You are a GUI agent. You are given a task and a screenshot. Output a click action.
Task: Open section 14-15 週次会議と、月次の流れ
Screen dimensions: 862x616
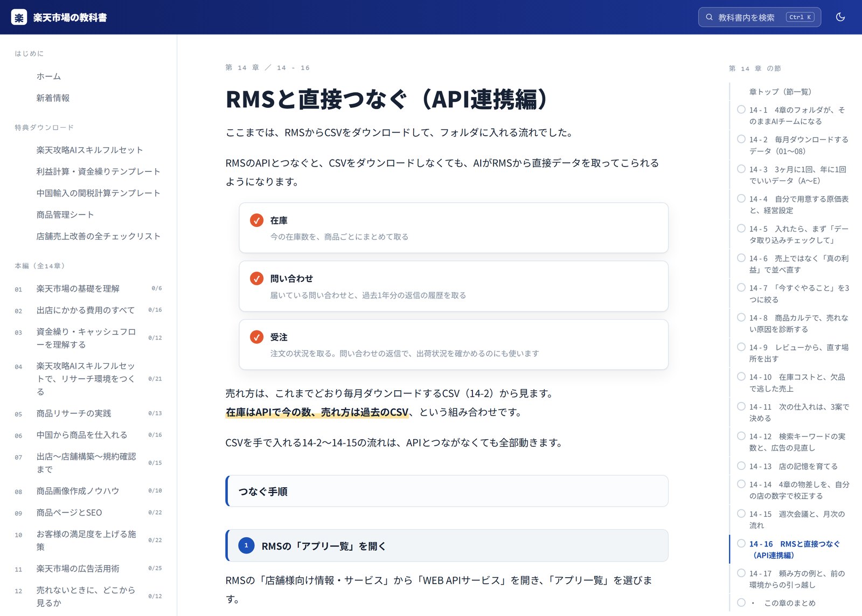[x=797, y=520]
